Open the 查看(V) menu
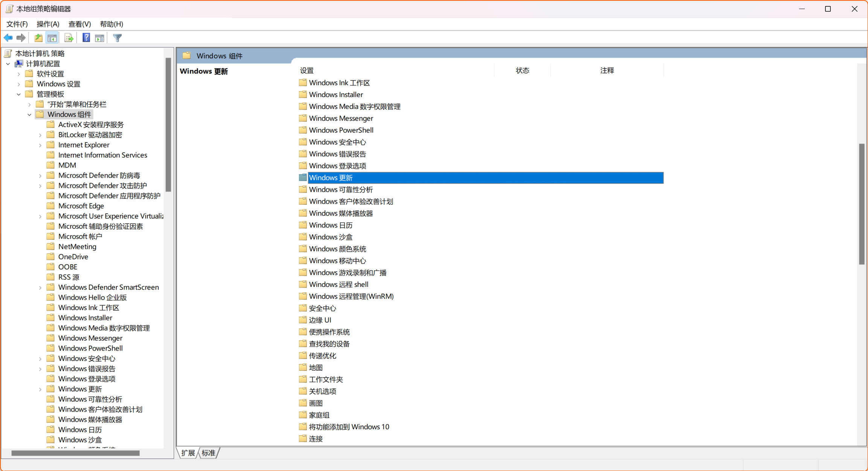Image resolution: width=868 pixels, height=471 pixels. 79,24
